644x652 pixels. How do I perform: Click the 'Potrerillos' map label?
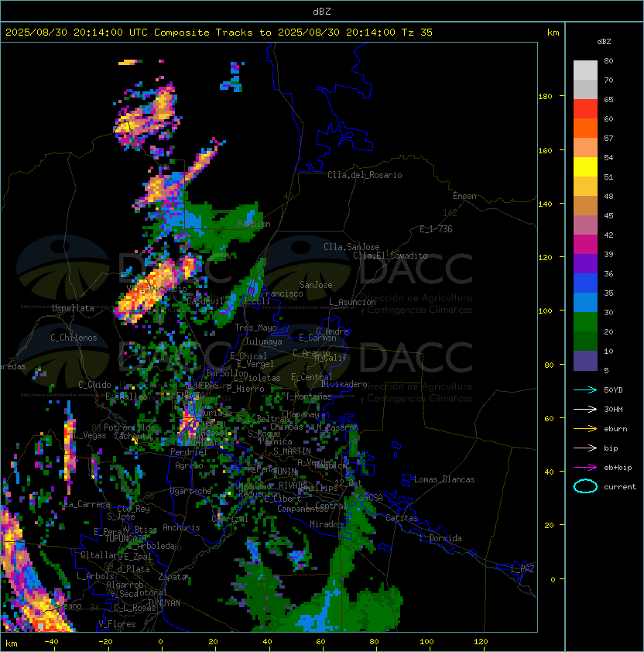(129, 427)
